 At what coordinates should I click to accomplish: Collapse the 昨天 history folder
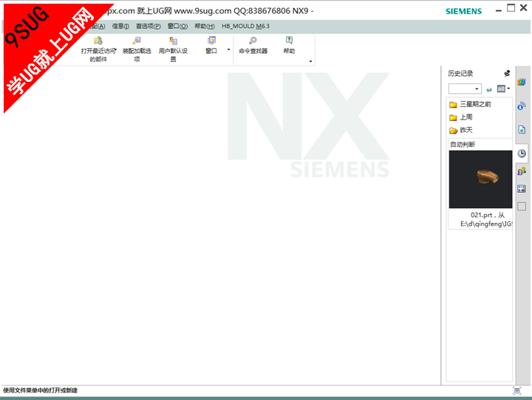(461, 130)
